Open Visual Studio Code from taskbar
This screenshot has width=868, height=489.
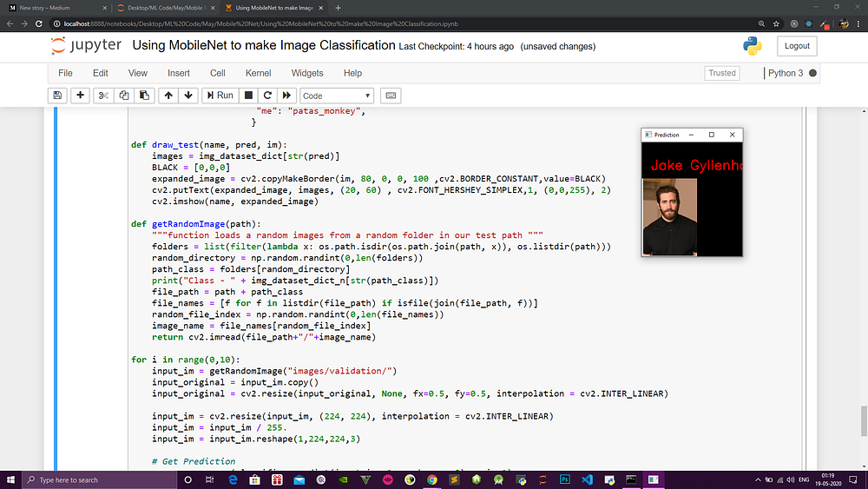click(587, 479)
